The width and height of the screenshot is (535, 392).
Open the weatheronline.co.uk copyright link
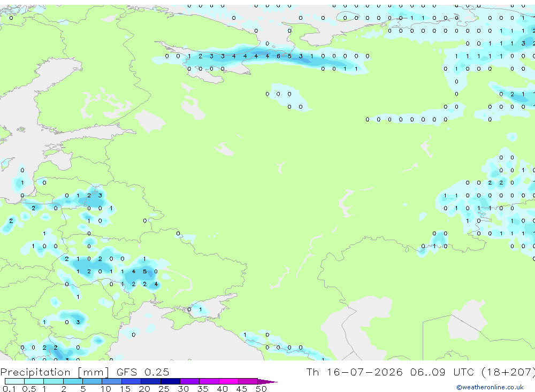tap(490, 387)
